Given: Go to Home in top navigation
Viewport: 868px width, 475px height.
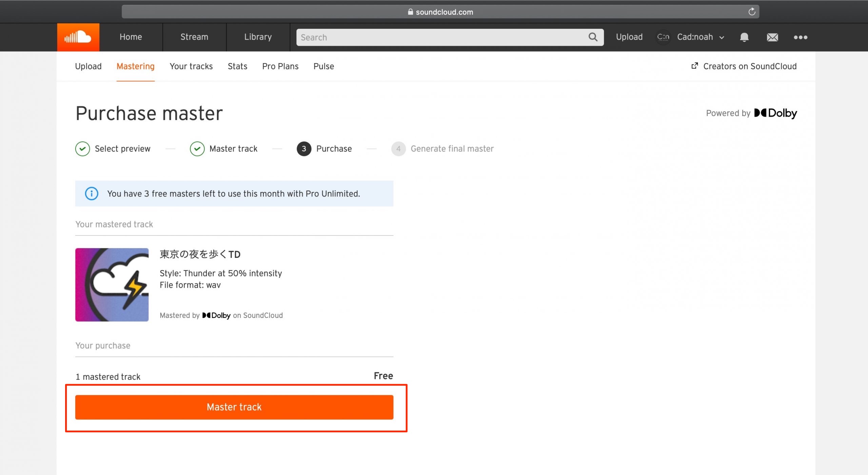Looking at the screenshot, I should [x=131, y=37].
